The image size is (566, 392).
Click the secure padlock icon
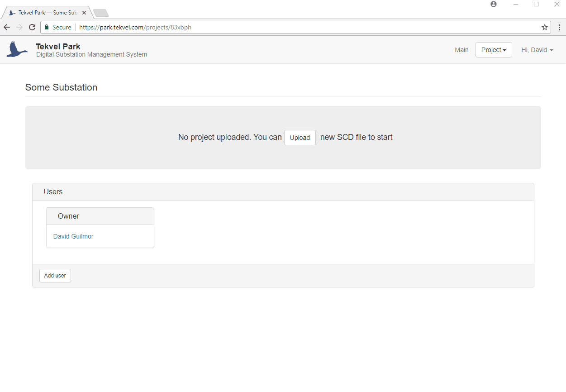46,27
